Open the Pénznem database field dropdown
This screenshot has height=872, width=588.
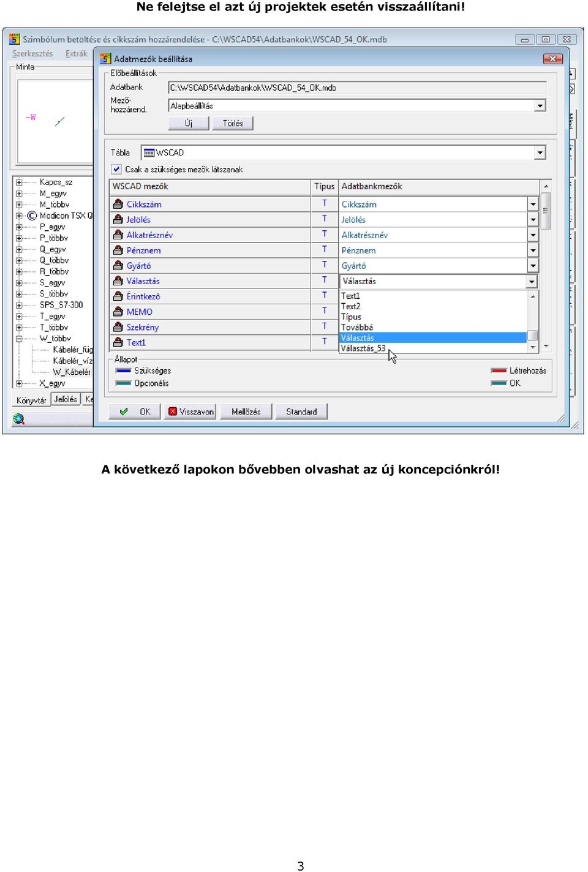(x=533, y=250)
